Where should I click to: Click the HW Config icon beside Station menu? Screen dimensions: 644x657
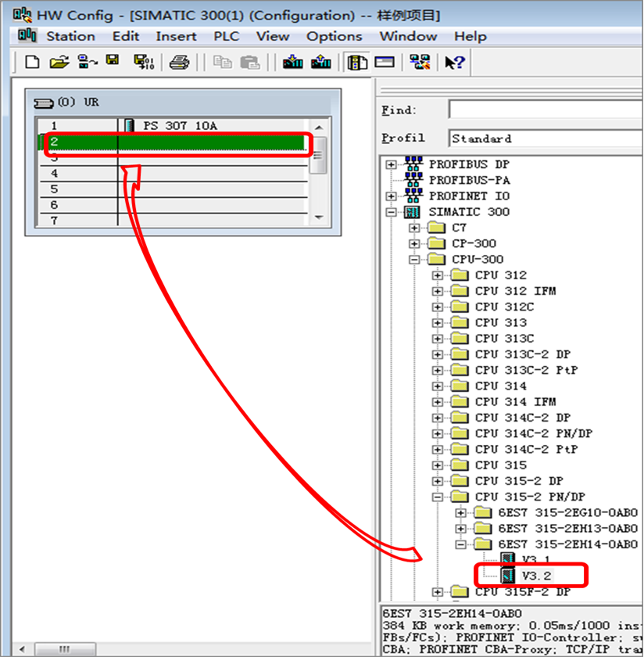(27, 36)
